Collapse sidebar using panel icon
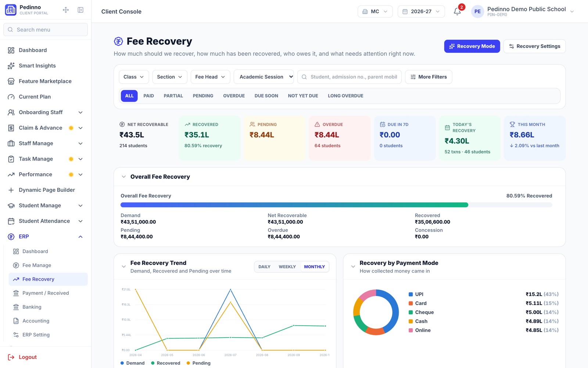This screenshot has height=368, width=588. point(80,10)
